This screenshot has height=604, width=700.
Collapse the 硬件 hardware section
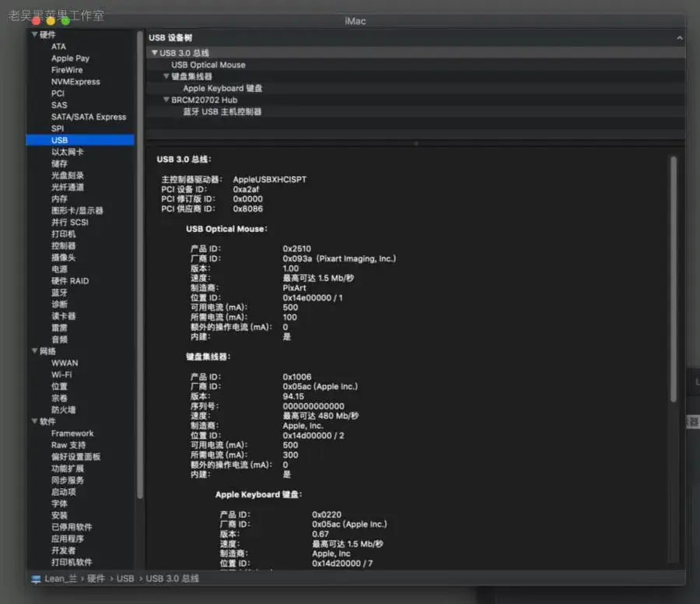34,34
